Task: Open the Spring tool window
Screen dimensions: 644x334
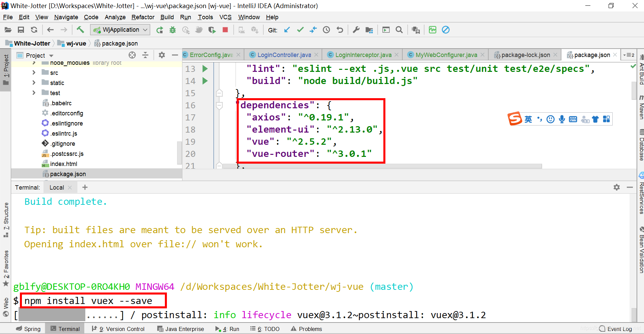Action: coord(28,329)
